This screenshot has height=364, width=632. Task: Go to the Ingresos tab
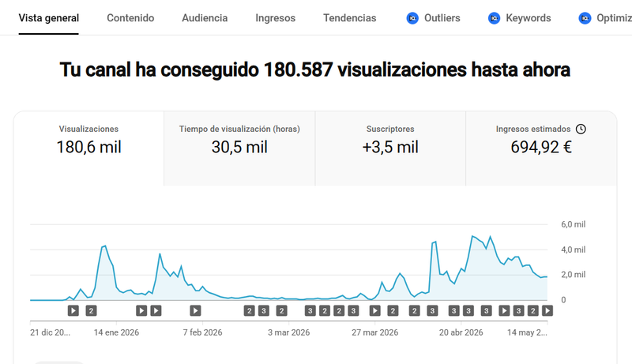pyautogui.click(x=275, y=18)
